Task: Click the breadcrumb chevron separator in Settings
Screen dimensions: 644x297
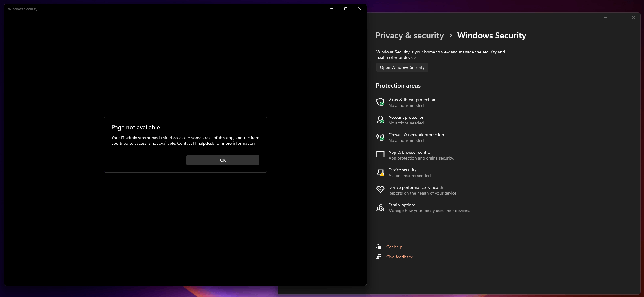Action: click(451, 35)
